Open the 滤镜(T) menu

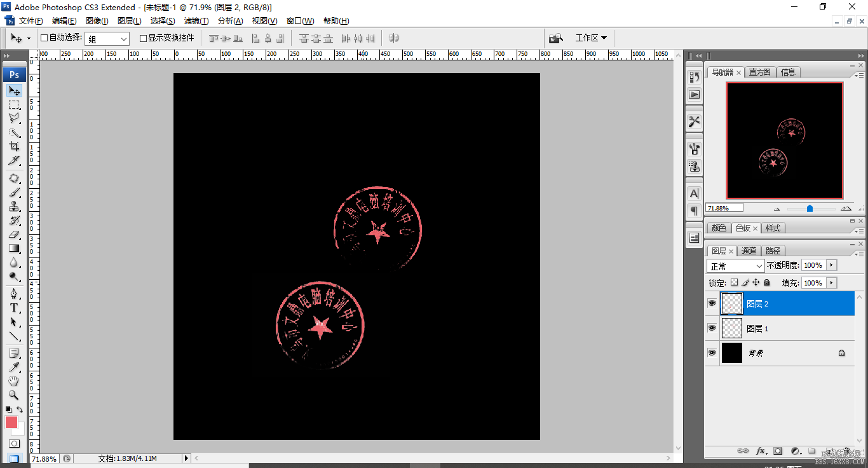(x=196, y=21)
